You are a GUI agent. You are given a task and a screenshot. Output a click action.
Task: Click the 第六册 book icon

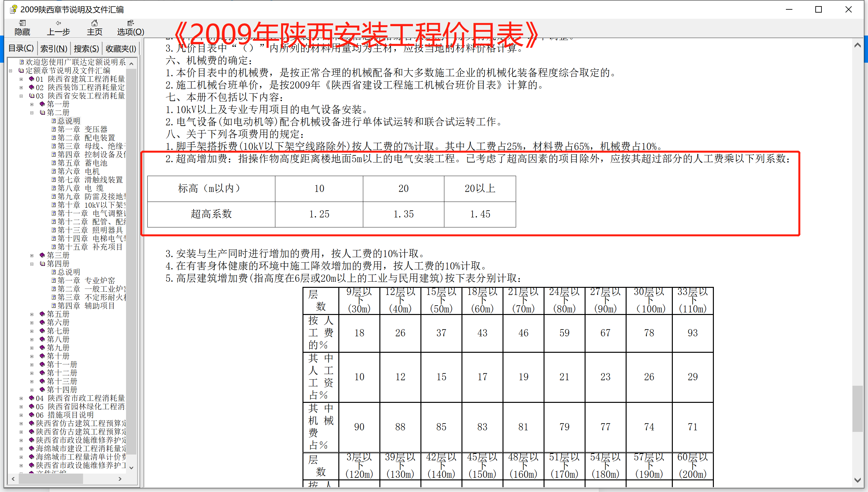coord(42,322)
